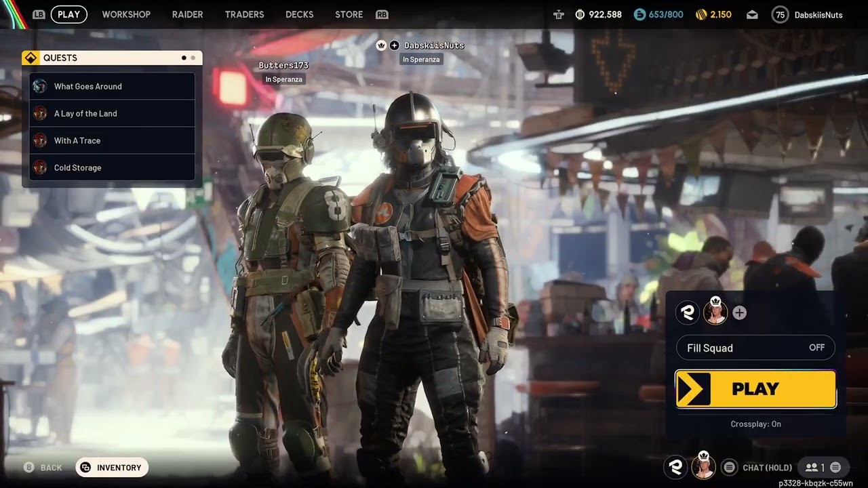Select the second Quests page dot

click(x=193, y=58)
